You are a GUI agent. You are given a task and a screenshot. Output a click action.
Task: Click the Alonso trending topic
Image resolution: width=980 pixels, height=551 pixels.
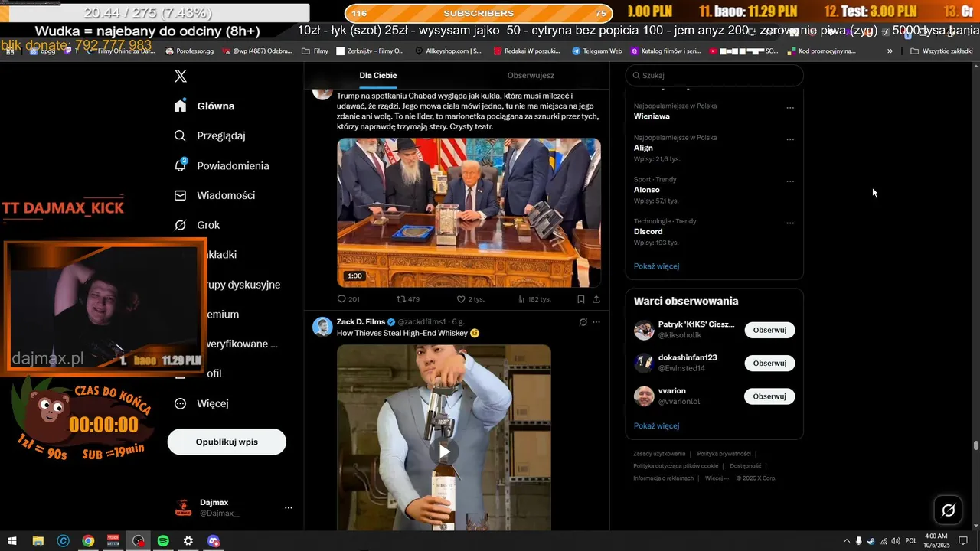coord(646,189)
